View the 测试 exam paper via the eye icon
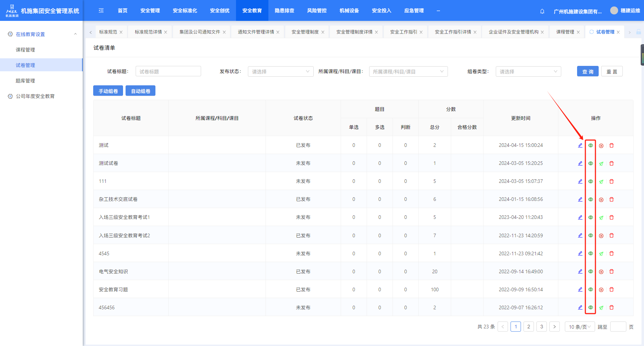Viewport: 644px width, 346px height. [x=590, y=145]
